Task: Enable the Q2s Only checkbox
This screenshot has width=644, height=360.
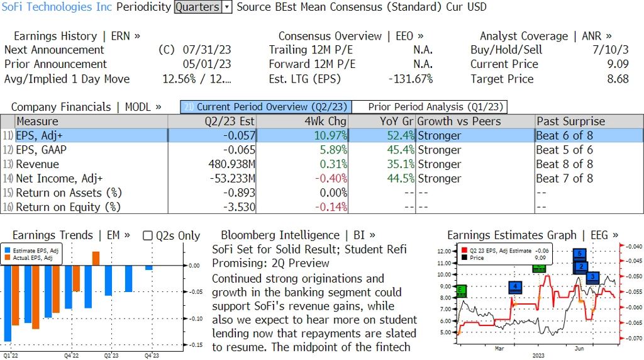Action: point(147,235)
